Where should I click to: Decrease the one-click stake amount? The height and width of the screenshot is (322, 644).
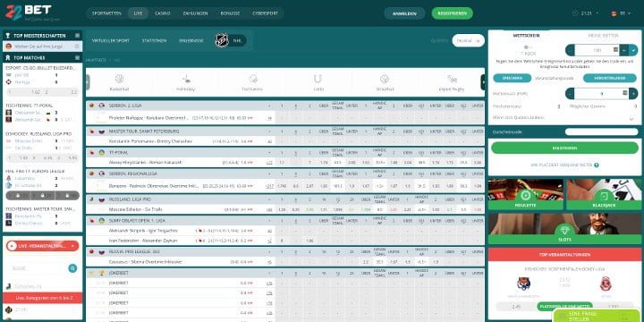coord(570,50)
